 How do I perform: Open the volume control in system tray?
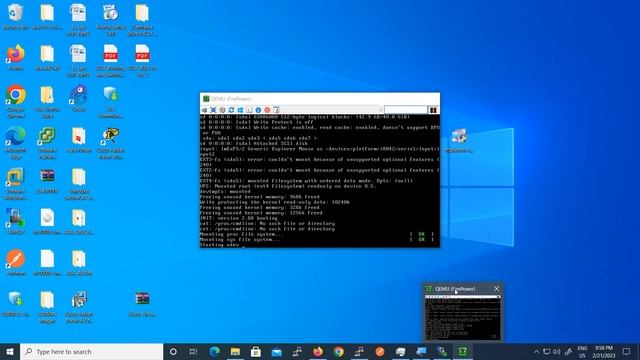coord(557,351)
